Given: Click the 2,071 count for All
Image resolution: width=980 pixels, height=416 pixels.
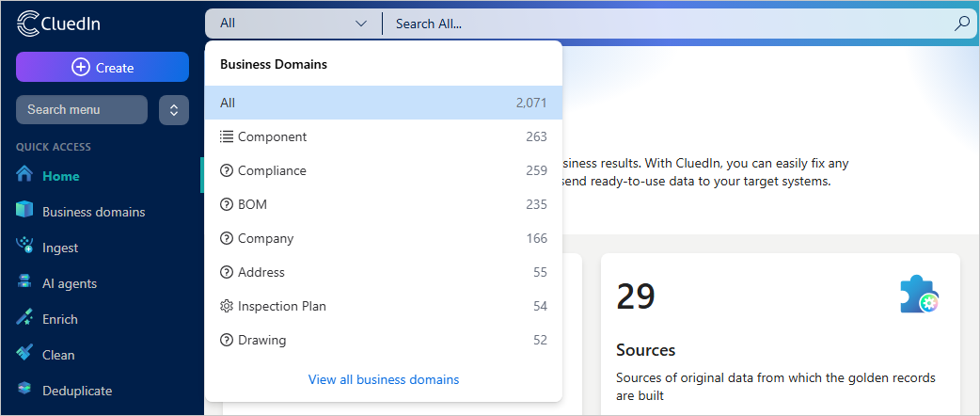Looking at the screenshot, I should pyautogui.click(x=531, y=103).
